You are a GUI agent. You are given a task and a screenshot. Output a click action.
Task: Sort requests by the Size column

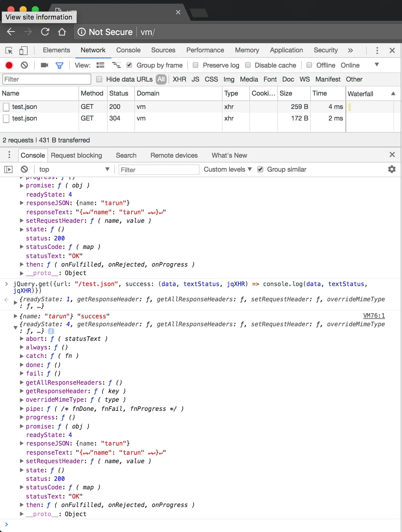pos(294,93)
